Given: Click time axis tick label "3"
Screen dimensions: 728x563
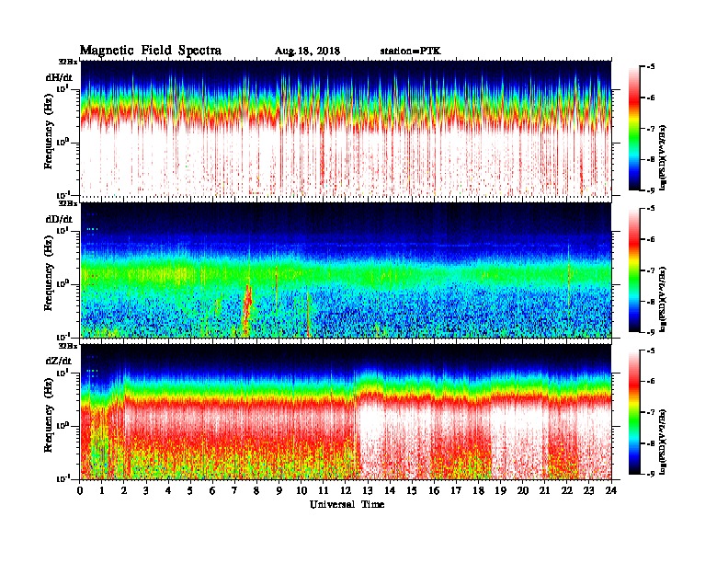Looking at the screenshot, I should point(146,491).
